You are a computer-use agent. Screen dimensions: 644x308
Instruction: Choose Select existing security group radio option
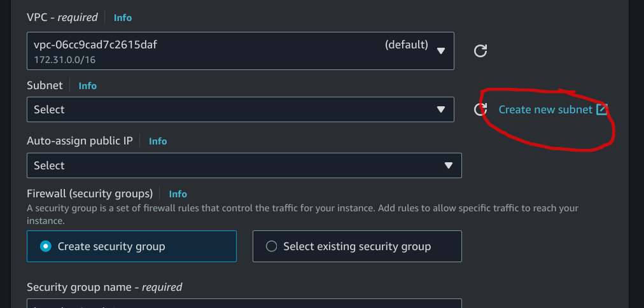tap(272, 246)
